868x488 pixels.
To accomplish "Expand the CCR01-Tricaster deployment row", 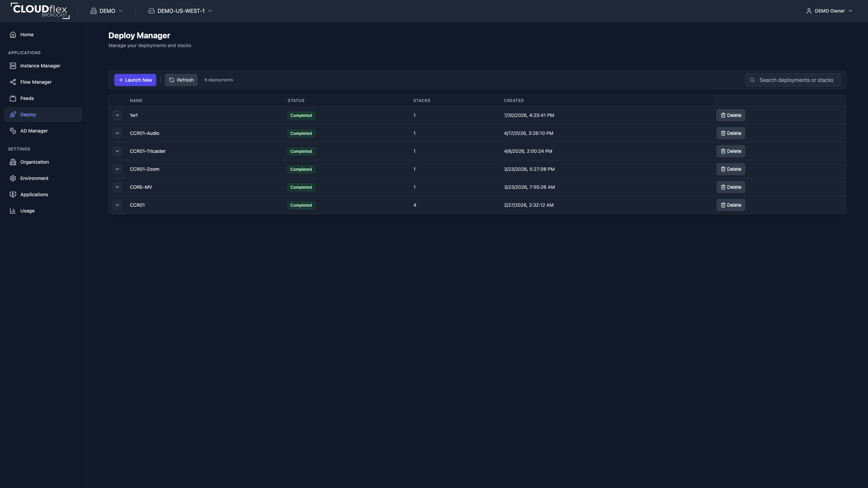I will pos(117,151).
